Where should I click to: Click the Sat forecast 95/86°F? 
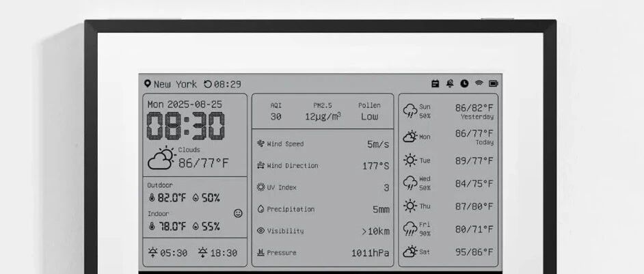point(474,252)
